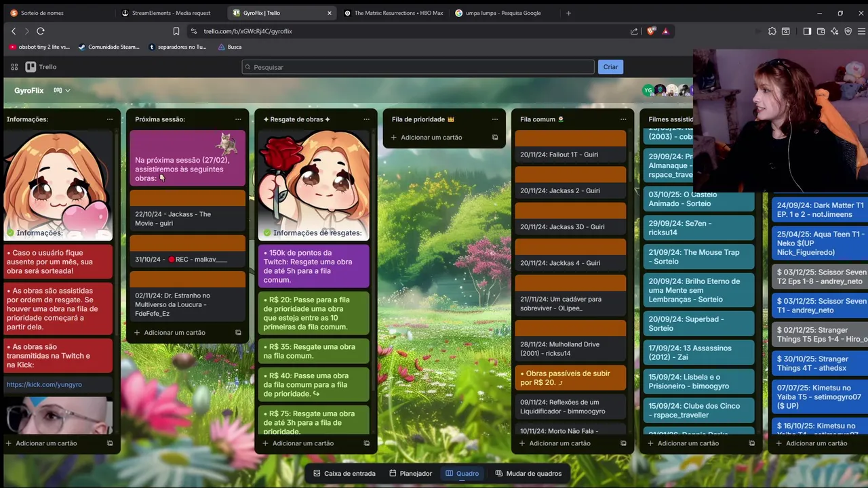
Task: Click the Pesquisar search field
Action: (418, 67)
